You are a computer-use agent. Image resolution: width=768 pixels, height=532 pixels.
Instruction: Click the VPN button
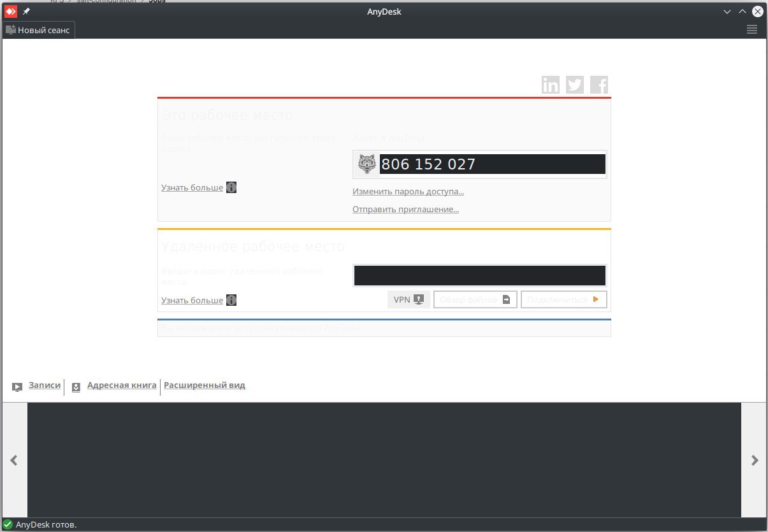point(409,299)
